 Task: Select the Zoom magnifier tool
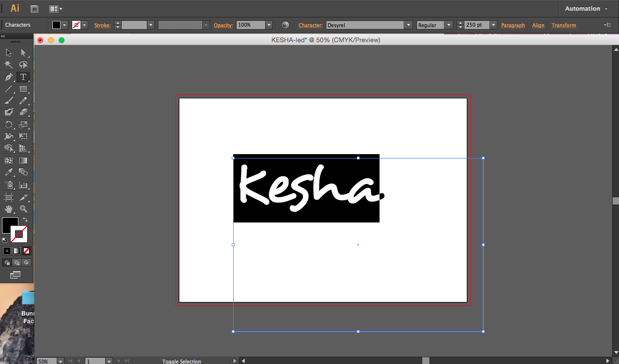pos(23,209)
